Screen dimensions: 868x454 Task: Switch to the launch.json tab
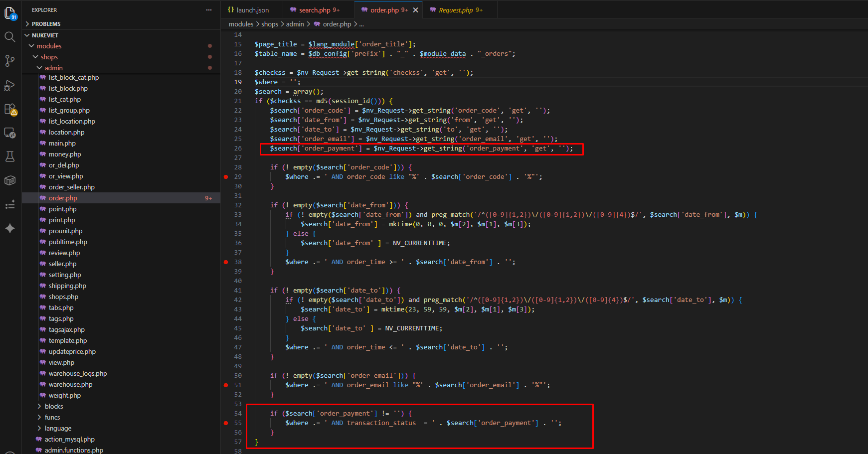[x=252, y=10]
